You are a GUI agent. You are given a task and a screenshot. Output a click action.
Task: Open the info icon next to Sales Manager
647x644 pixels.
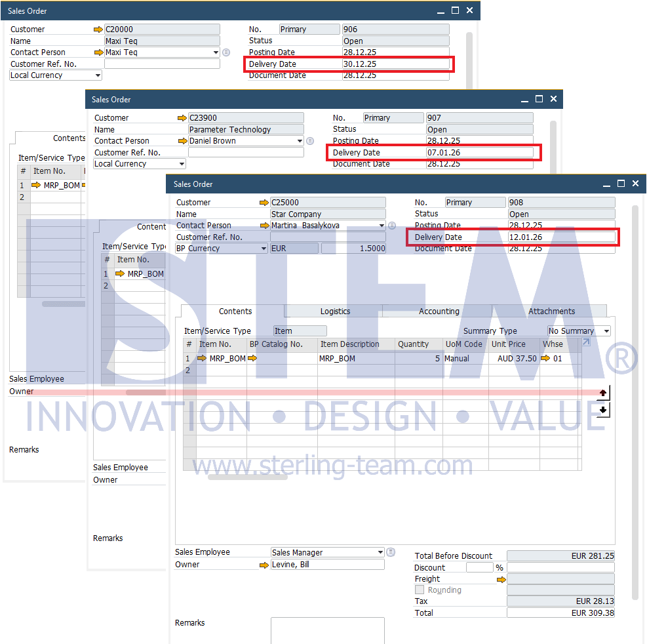(391, 552)
